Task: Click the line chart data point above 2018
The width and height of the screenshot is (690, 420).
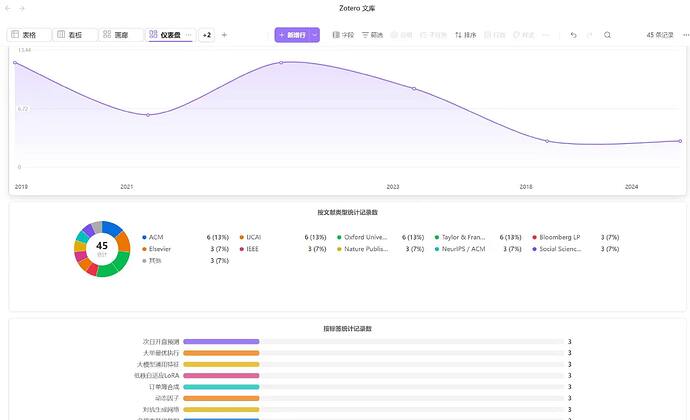Action: pos(547,141)
